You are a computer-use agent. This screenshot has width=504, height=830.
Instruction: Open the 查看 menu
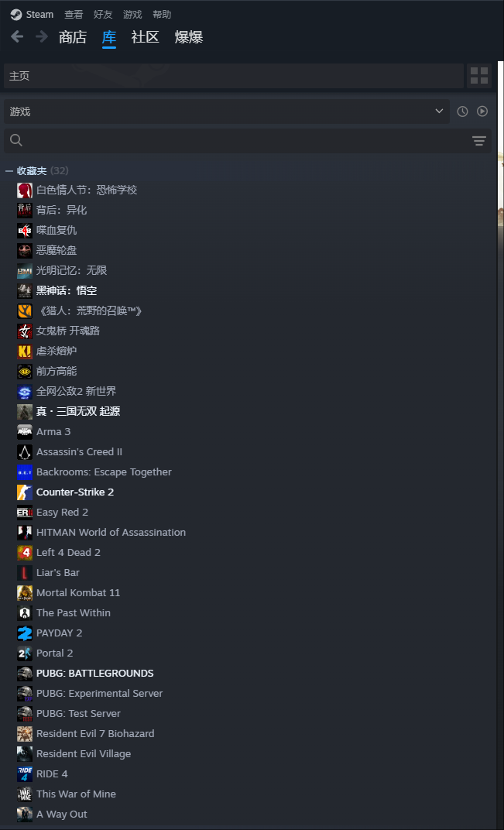[x=74, y=14]
